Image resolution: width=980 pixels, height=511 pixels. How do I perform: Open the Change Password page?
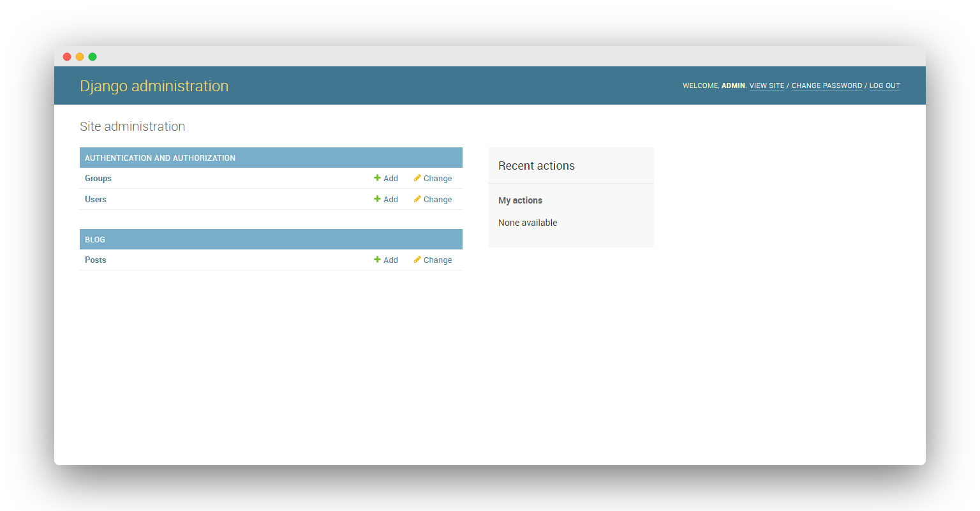[x=826, y=85]
